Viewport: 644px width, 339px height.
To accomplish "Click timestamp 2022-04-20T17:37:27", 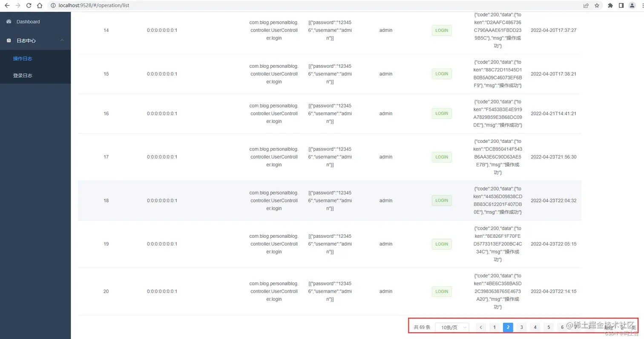I will tap(553, 31).
